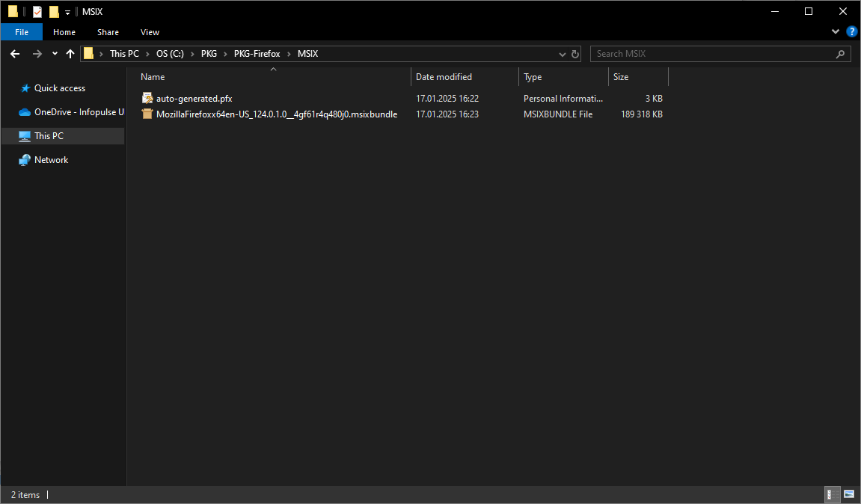Click PKG-Firefox in address breadcrumb

pos(257,54)
